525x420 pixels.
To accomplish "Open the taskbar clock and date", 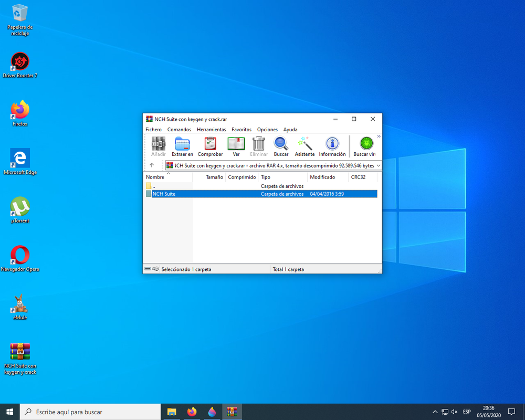I will coord(488,412).
